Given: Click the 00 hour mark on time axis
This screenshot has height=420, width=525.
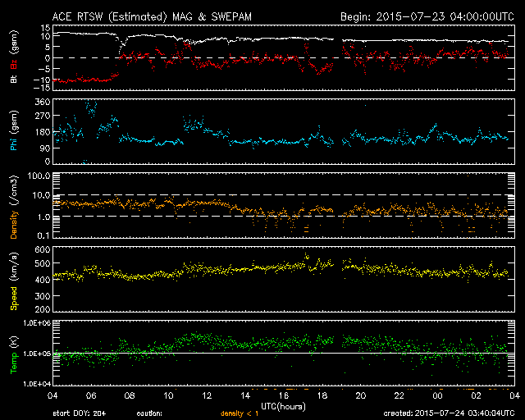Looking at the screenshot, I should [436, 396].
